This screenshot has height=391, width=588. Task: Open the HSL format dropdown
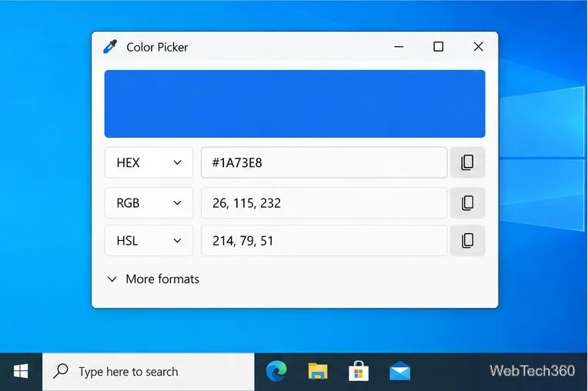(x=149, y=240)
